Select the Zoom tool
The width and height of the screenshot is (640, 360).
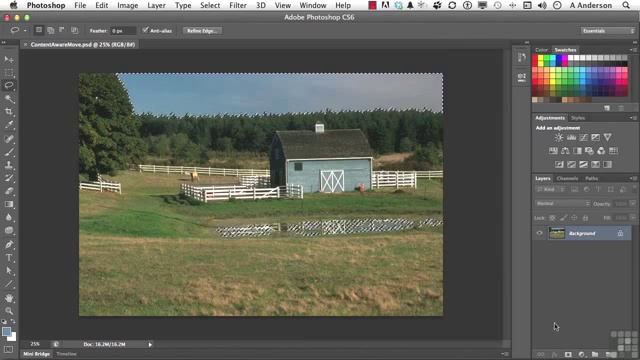[9, 311]
